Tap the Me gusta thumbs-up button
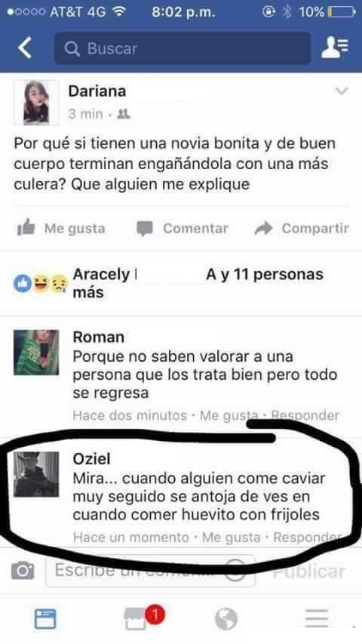The image size is (362, 644). 61,228
